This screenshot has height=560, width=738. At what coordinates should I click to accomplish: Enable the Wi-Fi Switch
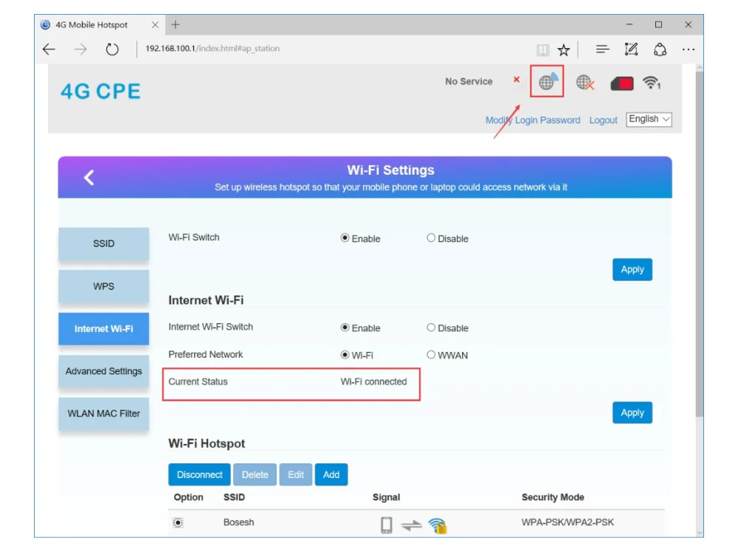[x=345, y=238]
